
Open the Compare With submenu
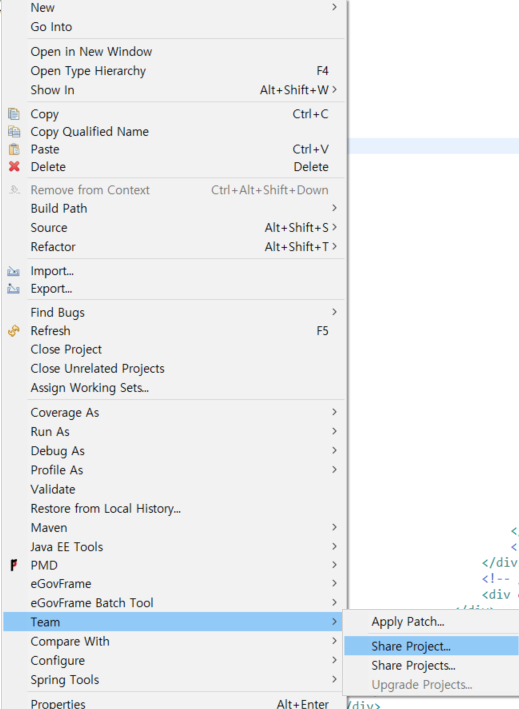(174, 641)
